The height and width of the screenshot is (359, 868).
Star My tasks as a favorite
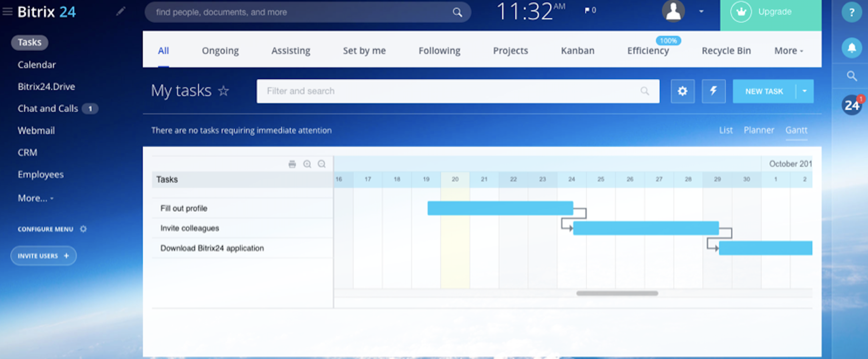click(223, 91)
